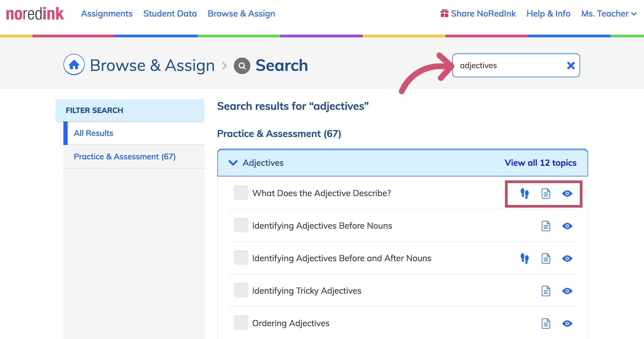The image size is (644, 339).
Task: Open Browse & Assign in top navigation
Action: [x=241, y=14]
